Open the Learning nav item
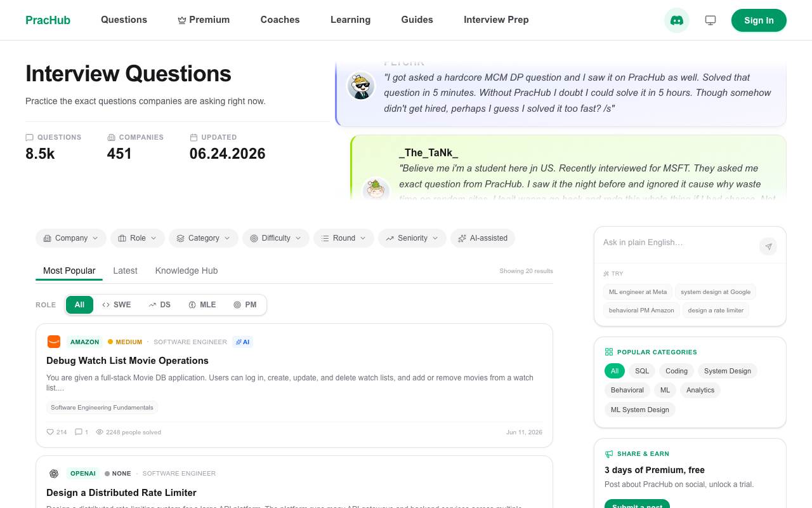The width and height of the screenshot is (812, 508). coord(350,20)
